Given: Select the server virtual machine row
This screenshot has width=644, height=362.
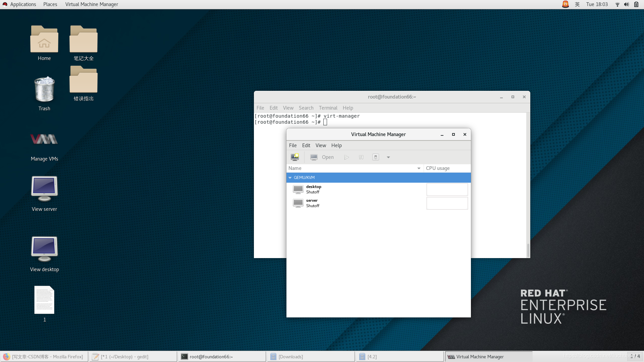Looking at the screenshot, I should pyautogui.click(x=378, y=203).
